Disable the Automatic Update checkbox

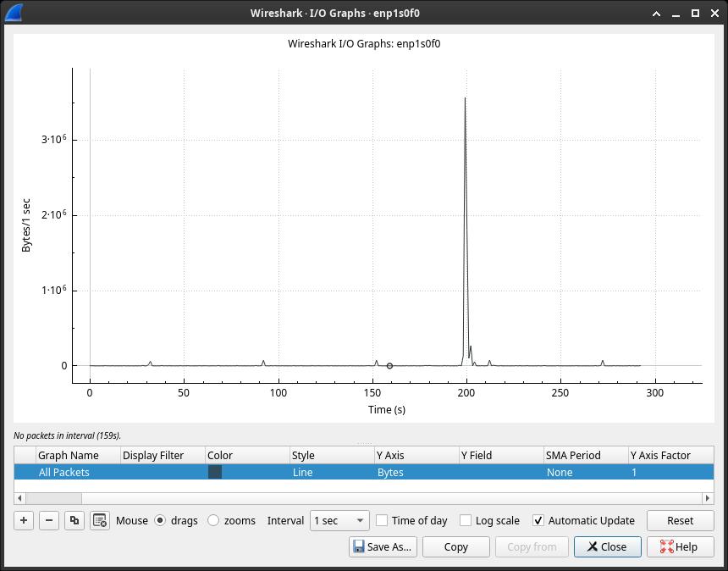coord(538,520)
